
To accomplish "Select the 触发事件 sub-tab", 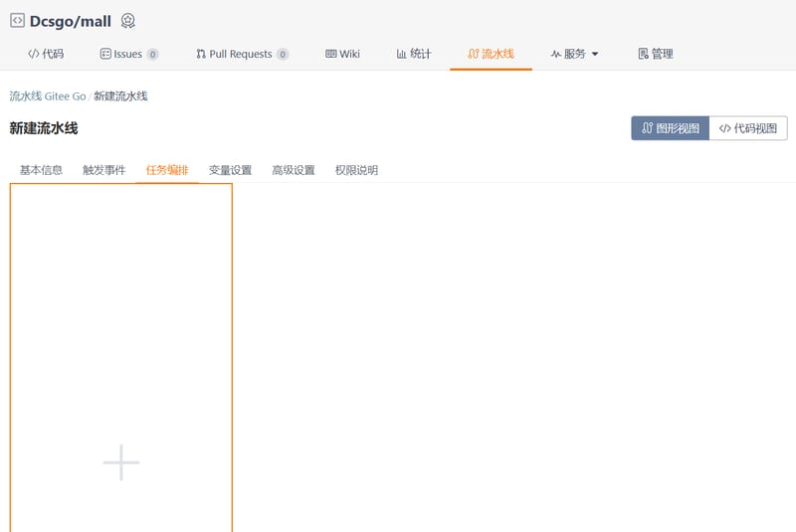I will tap(104, 170).
